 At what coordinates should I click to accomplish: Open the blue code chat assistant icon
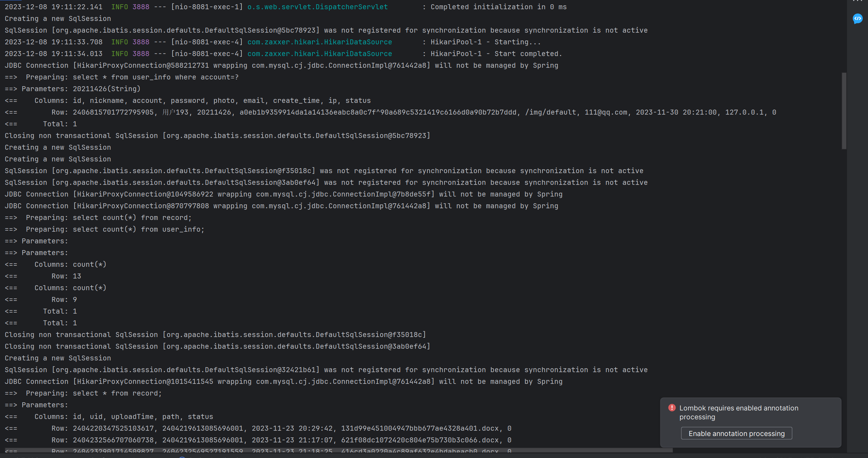point(857,18)
